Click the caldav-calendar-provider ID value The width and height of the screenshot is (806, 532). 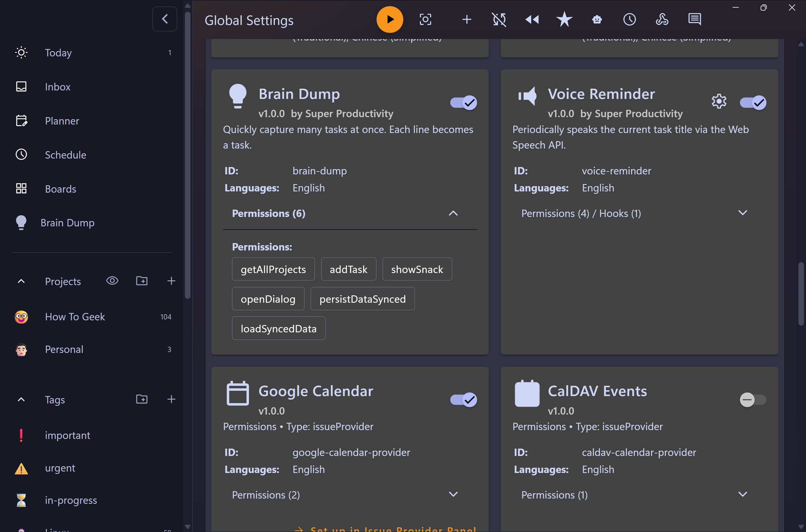(x=639, y=453)
